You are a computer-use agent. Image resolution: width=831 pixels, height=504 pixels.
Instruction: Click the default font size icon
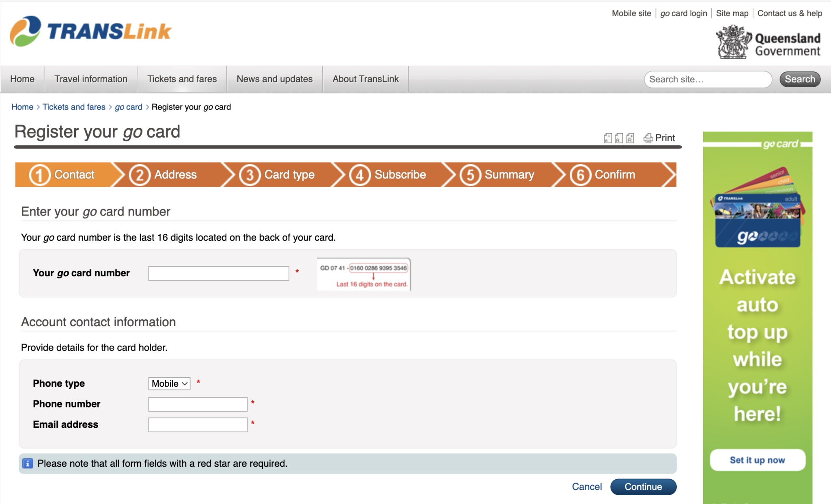pyautogui.click(x=618, y=138)
